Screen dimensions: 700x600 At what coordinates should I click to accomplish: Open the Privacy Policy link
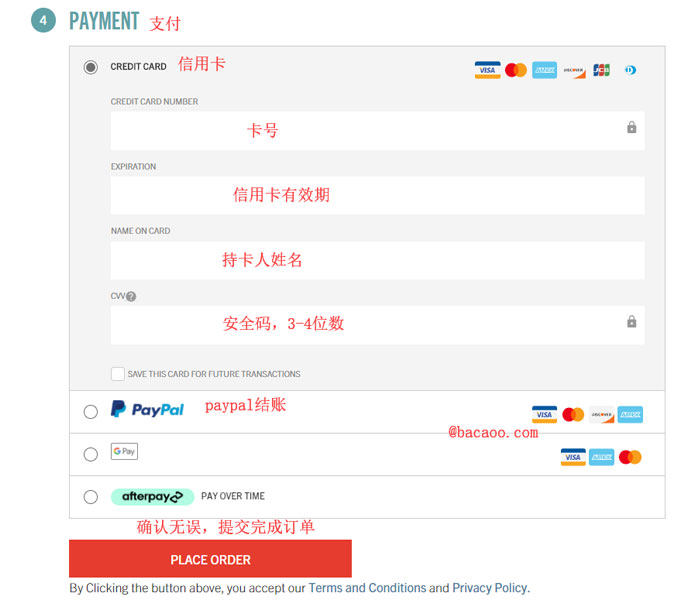point(490,588)
